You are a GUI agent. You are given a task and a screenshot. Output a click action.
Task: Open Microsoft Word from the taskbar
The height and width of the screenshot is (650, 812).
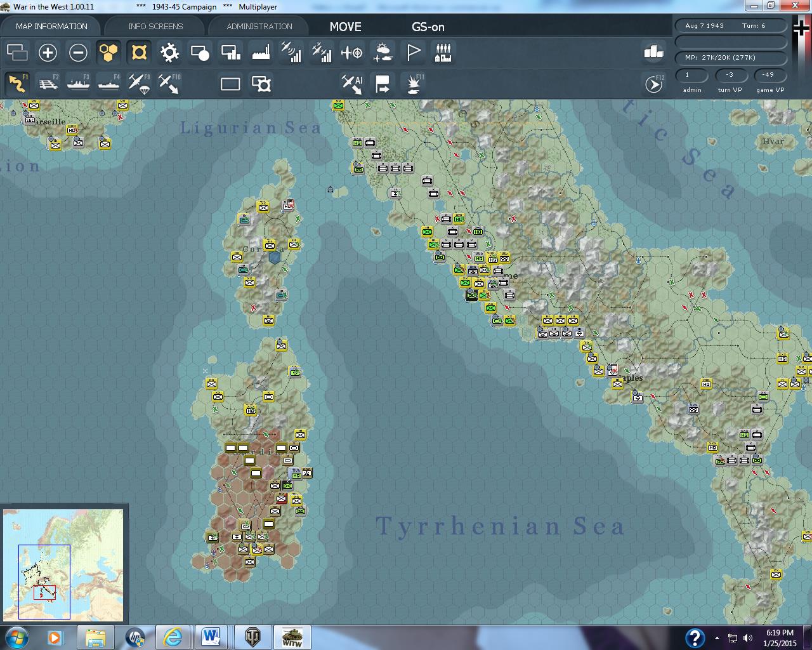pyautogui.click(x=211, y=637)
